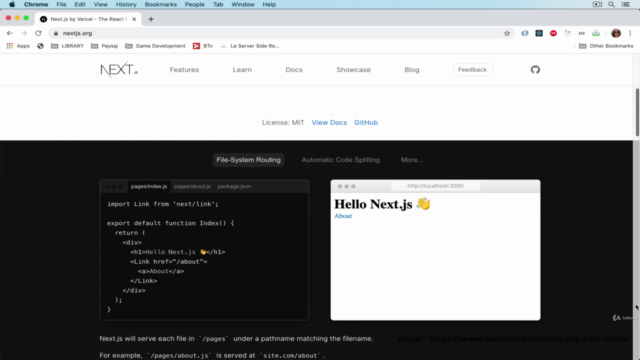This screenshot has height=360, width=640.
Task: Go to the Features section
Action: pos(184,70)
